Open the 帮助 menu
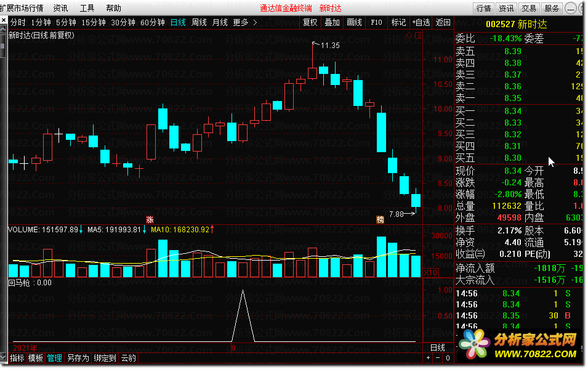Viewport: 588px width, 369px height. click(114, 8)
